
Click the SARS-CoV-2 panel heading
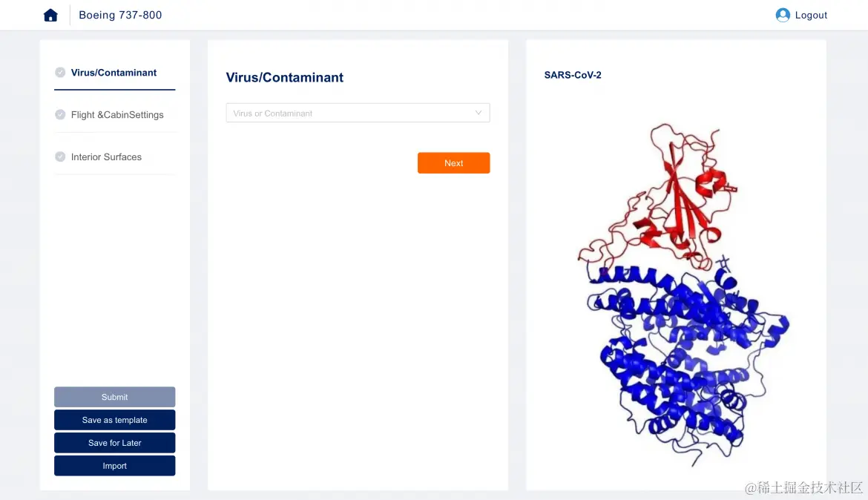coord(573,75)
